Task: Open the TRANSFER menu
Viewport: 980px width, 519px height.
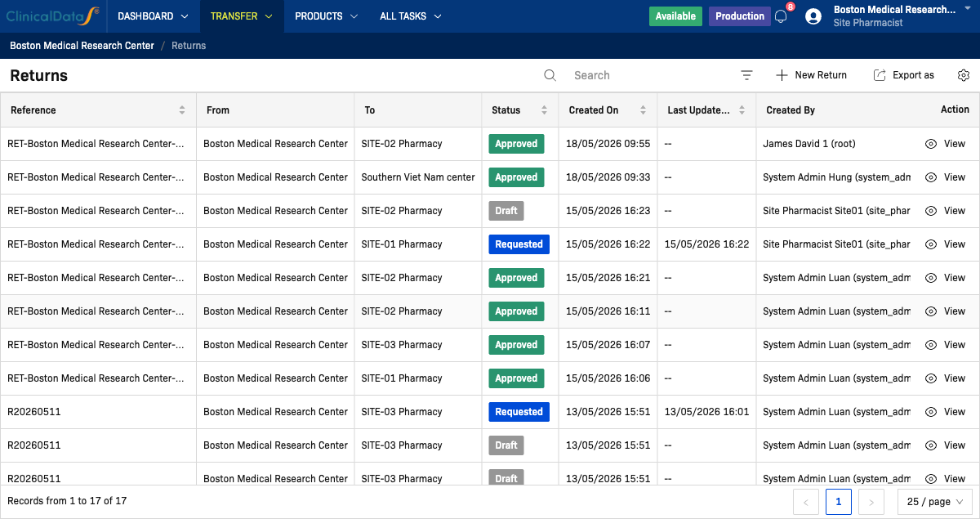Action: point(241,16)
